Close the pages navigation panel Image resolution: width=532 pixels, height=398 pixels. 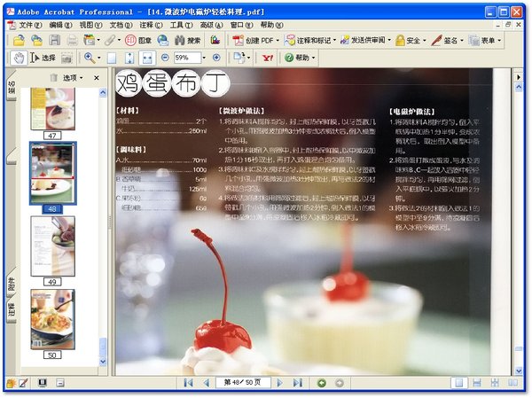point(97,78)
